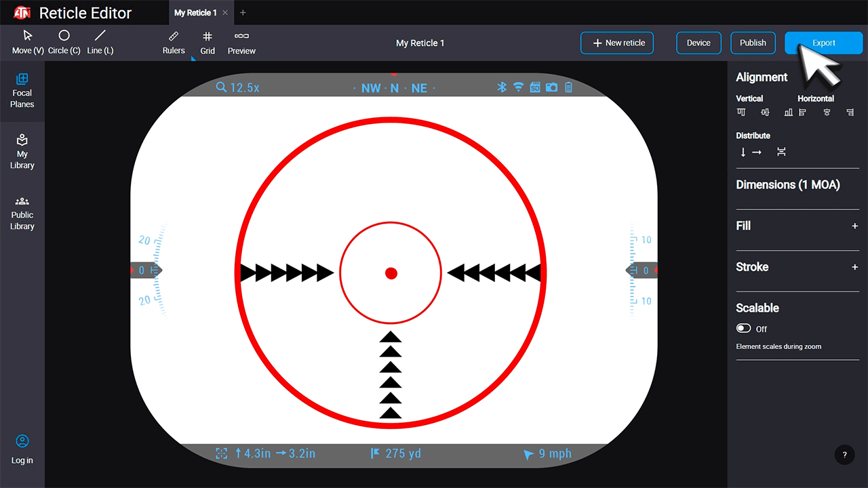Open the Focal Planes panel
Screen dimensions: 868x488
coord(22,91)
